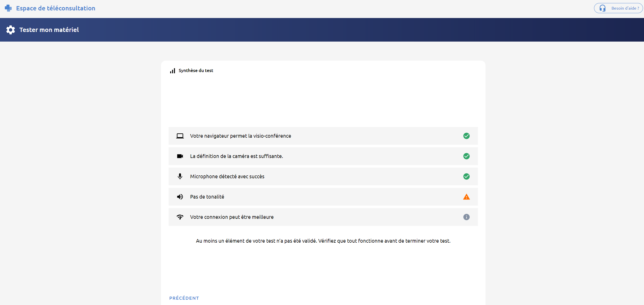
Task: Click the speaker volume icon
Action: click(x=180, y=197)
